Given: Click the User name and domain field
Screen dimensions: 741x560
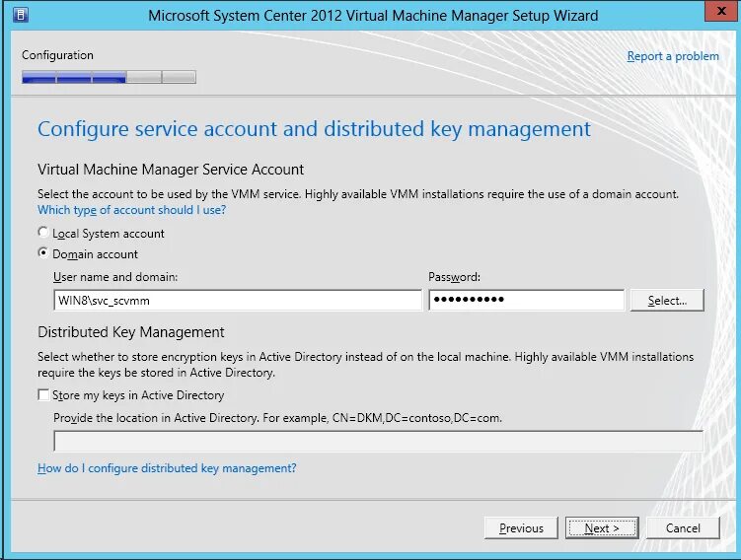Looking at the screenshot, I should (x=238, y=301).
